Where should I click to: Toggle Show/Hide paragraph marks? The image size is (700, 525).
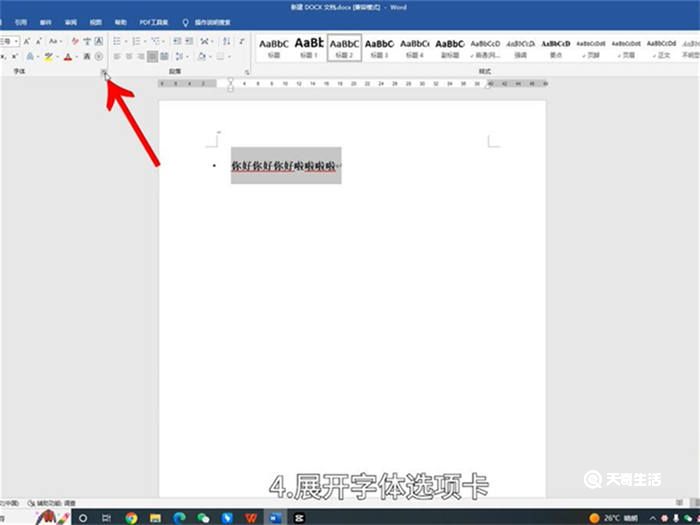point(242,42)
